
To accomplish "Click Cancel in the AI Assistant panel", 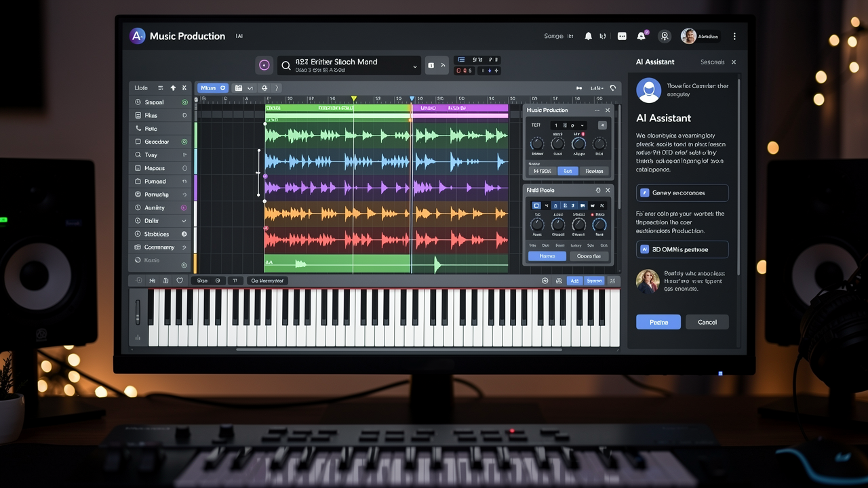I will [707, 322].
